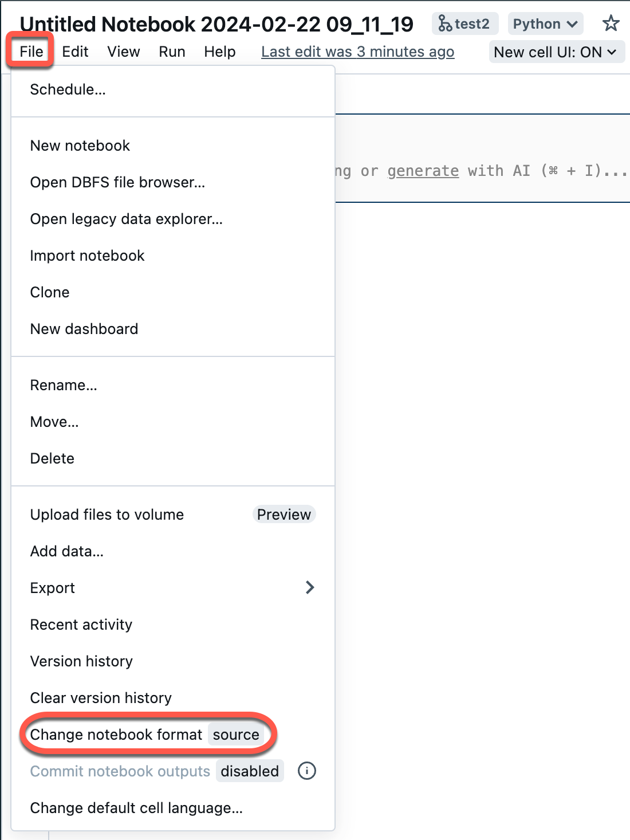Open the Python language dropdown
This screenshot has width=630, height=840.
(x=545, y=23)
